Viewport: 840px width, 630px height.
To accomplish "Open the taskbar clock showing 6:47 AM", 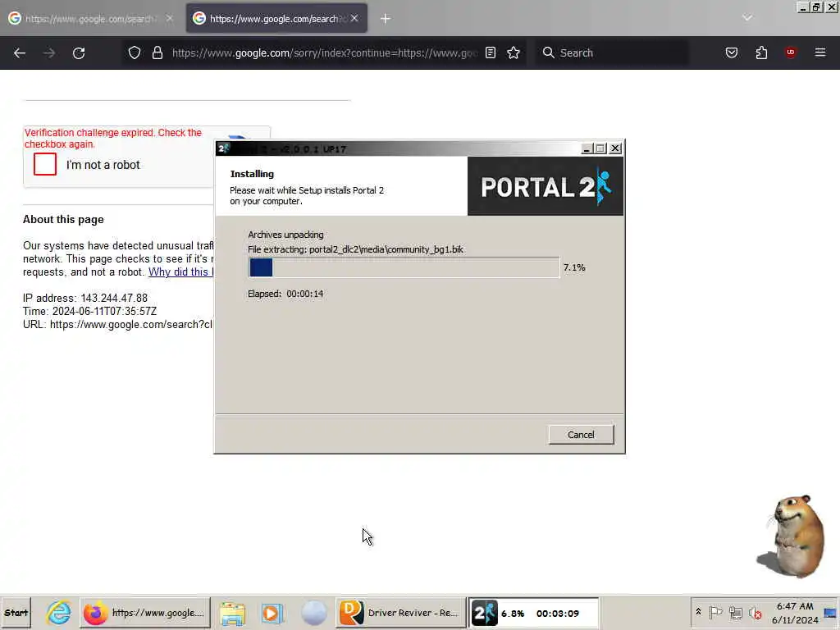I will coord(795,613).
